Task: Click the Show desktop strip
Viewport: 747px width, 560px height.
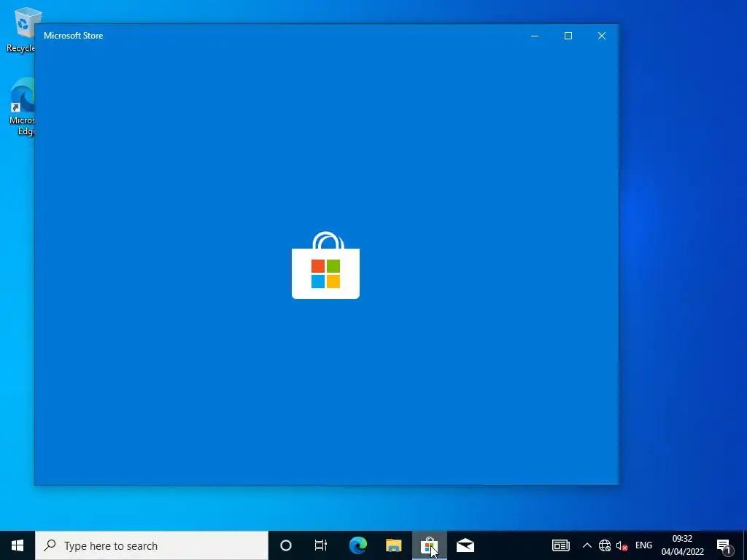Action: 745,545
